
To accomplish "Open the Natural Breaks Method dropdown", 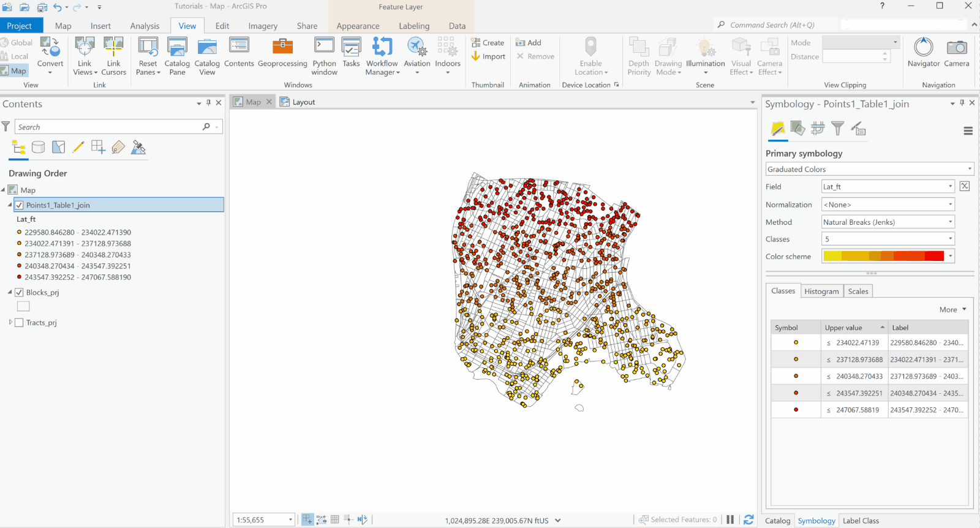I will click(888, 222).
